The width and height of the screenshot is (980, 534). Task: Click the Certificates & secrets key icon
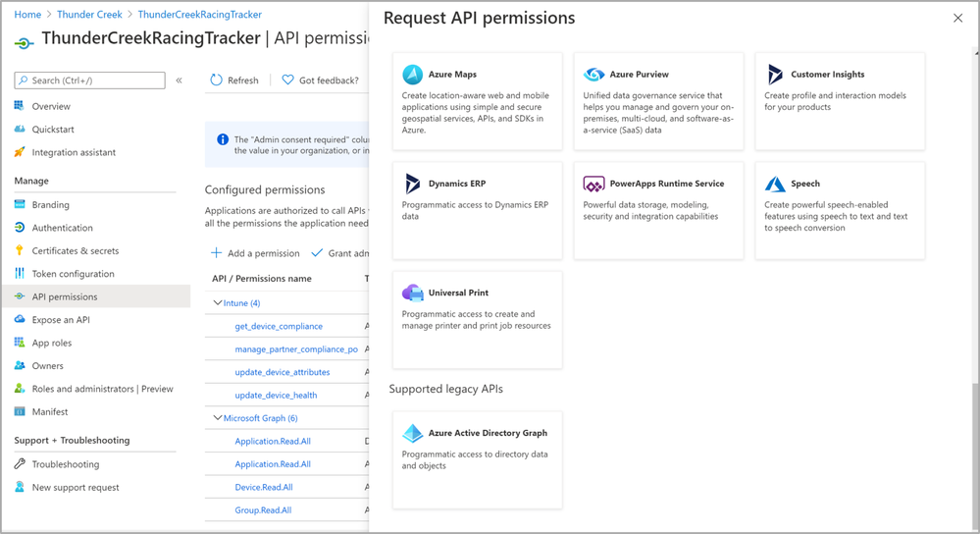20,250
